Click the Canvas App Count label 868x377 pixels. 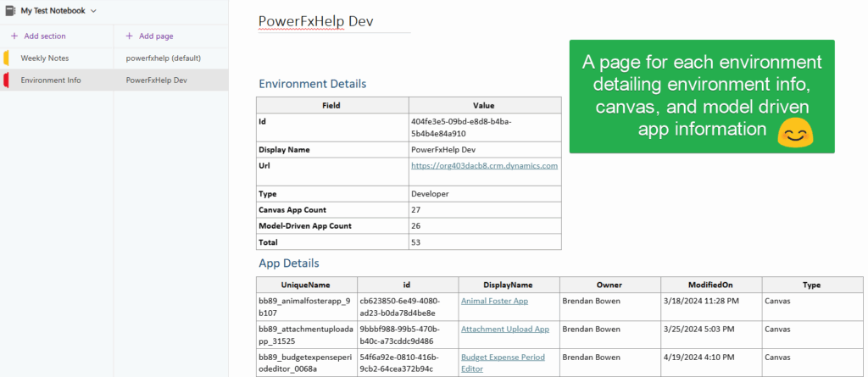tap(292, 210)
